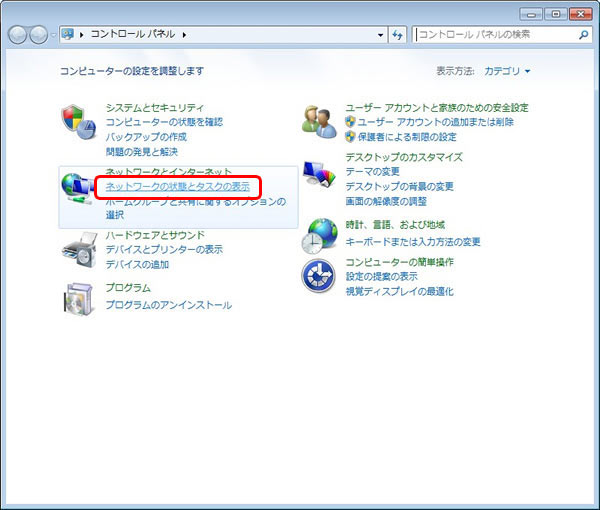Image resolution: width=600 pixels, height=510 pixels.
Task: Open ネットワークの状態とタスクの表示 link
Action: pos(177,187)
